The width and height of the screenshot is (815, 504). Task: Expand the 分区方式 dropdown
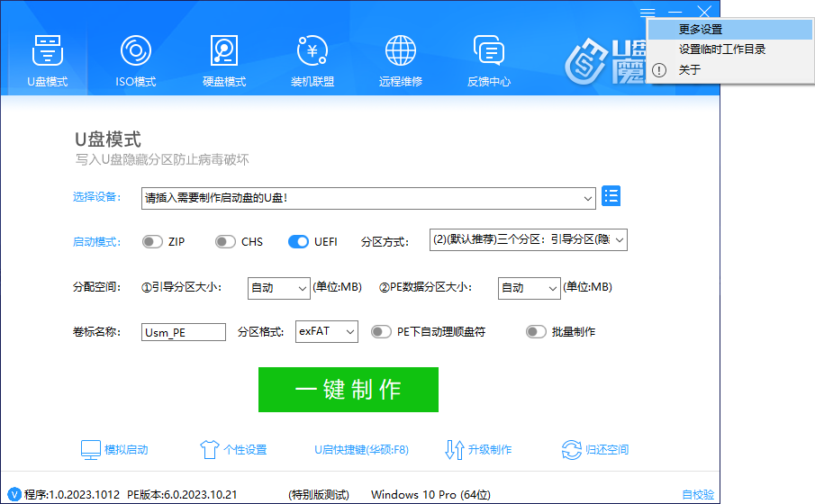(528, 239)
